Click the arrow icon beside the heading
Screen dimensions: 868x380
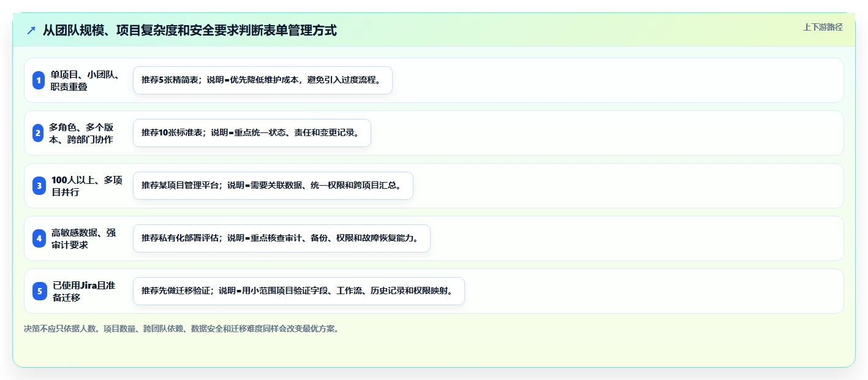pos(31,31)
